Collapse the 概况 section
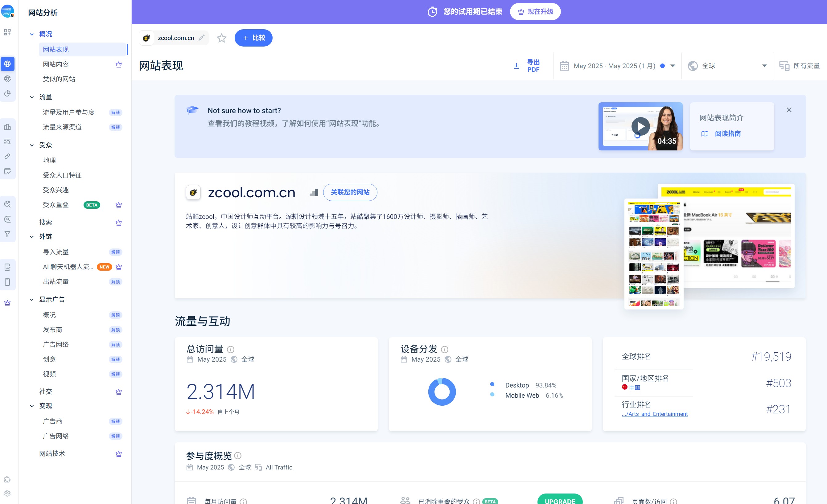 (31, 34)
